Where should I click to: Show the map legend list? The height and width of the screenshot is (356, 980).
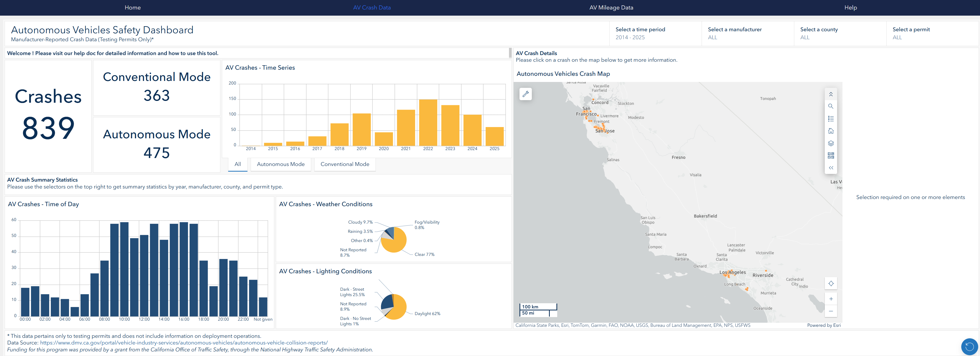(x=830, y=119)
